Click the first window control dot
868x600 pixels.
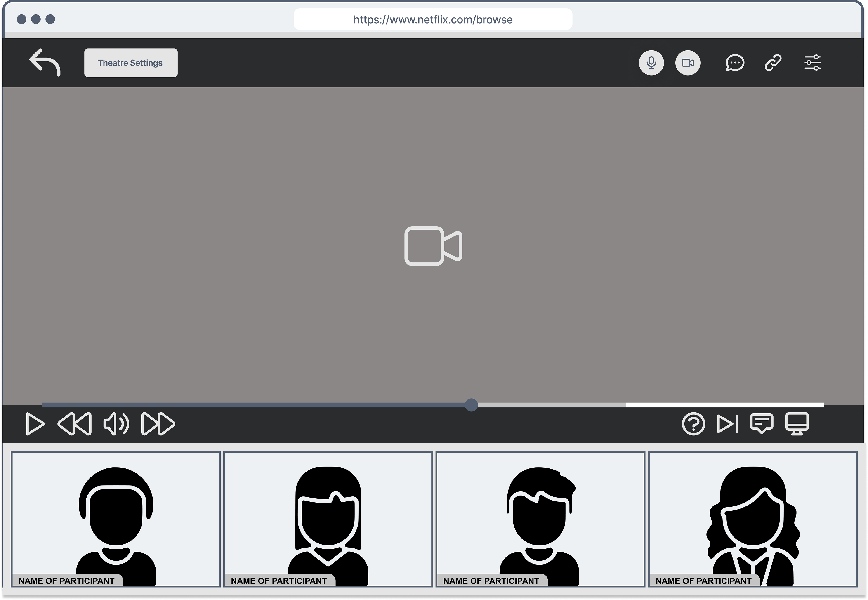tap(22, 19)
